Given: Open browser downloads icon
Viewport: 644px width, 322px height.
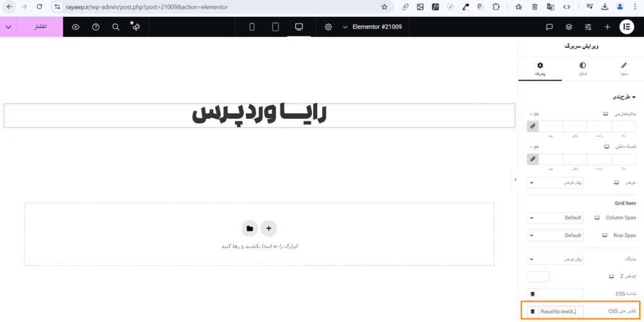Looking at the screenshot, I should point(605,7).
